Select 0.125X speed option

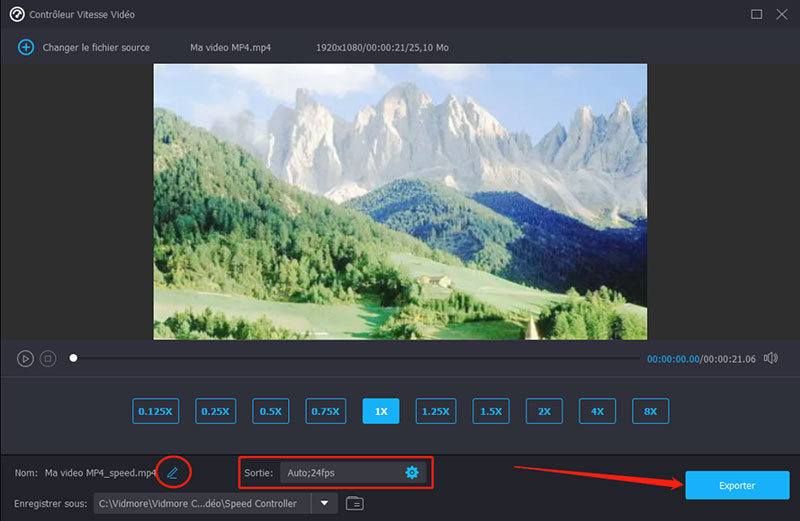click(x=154, y=411)
